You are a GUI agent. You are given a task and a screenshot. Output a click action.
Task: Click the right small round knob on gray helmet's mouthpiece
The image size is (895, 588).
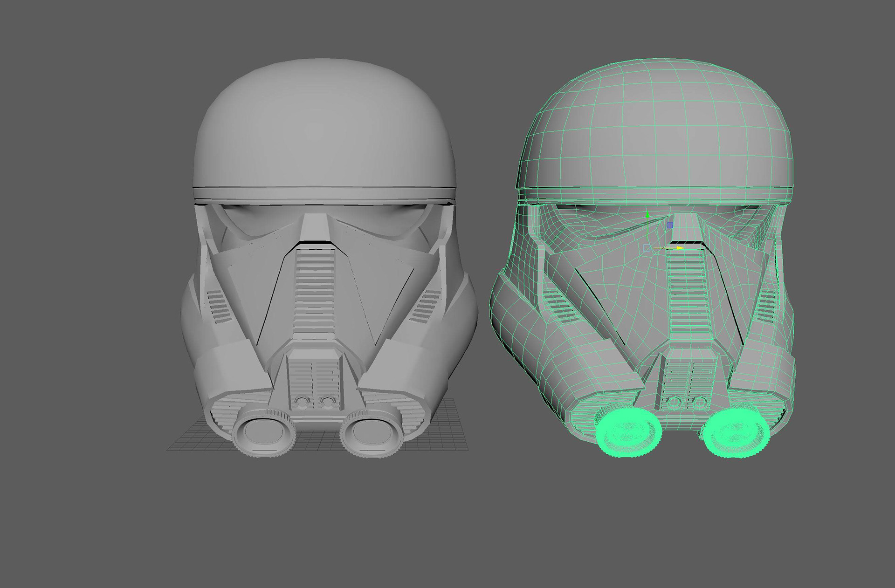(x=328, y=402)
